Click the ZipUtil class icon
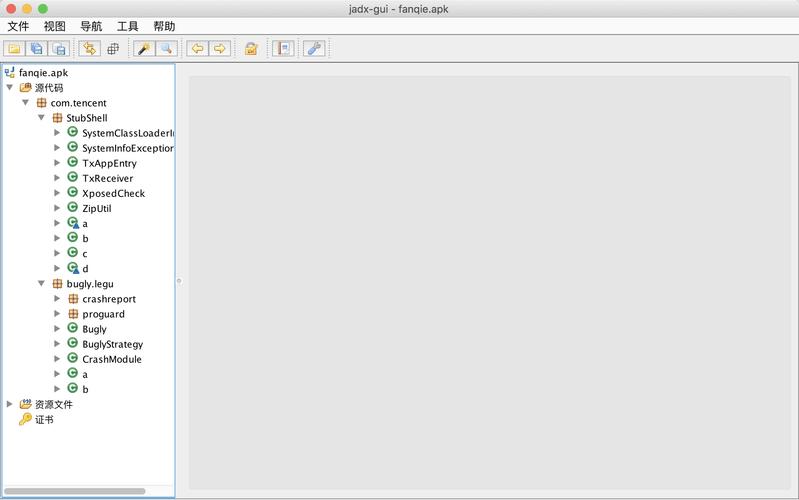 73,207
